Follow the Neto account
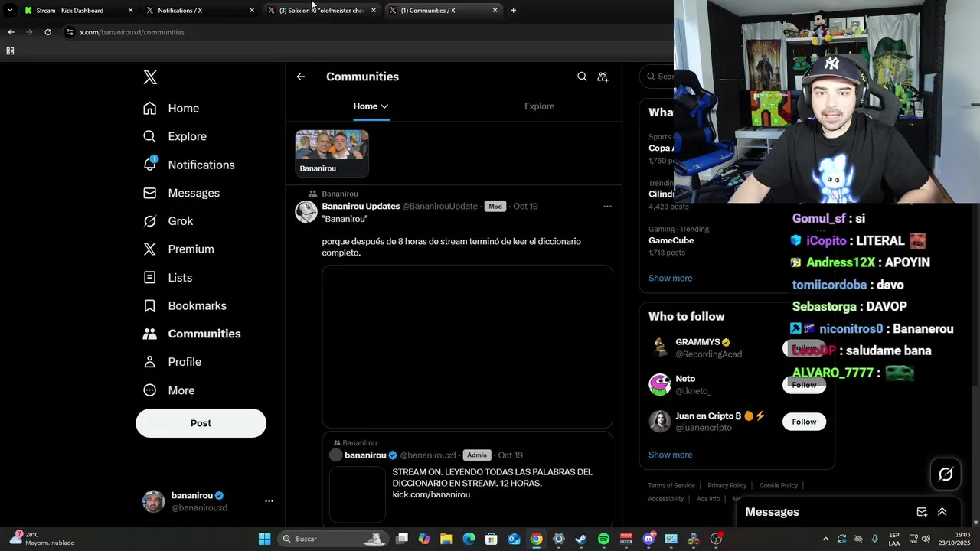Viewport: 980px width, 551px height. (x=804, y=385)
